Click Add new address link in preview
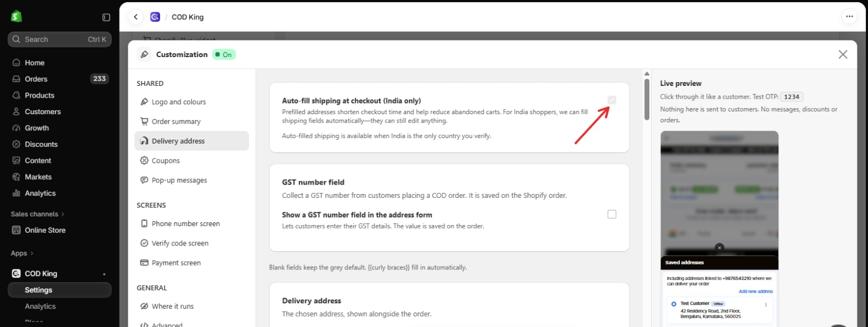The width and height of the screenshot is (868, 327). [x=756, y=292]
